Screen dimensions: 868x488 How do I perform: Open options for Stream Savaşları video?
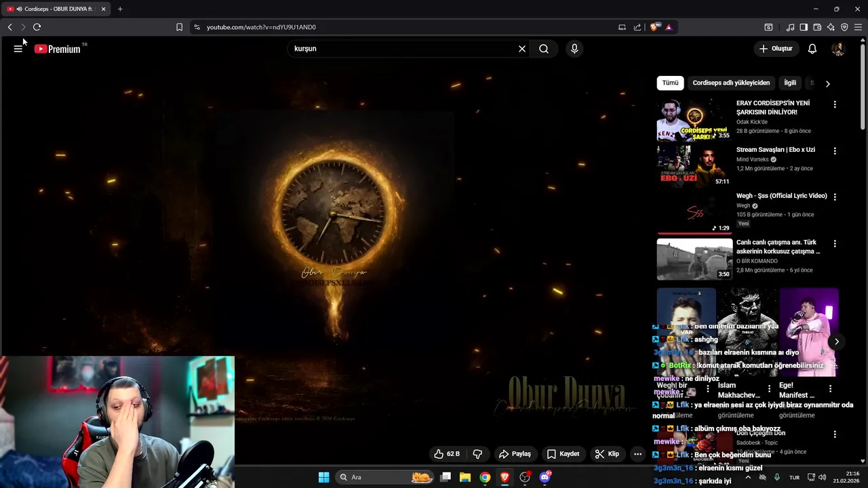pos(835,150)
